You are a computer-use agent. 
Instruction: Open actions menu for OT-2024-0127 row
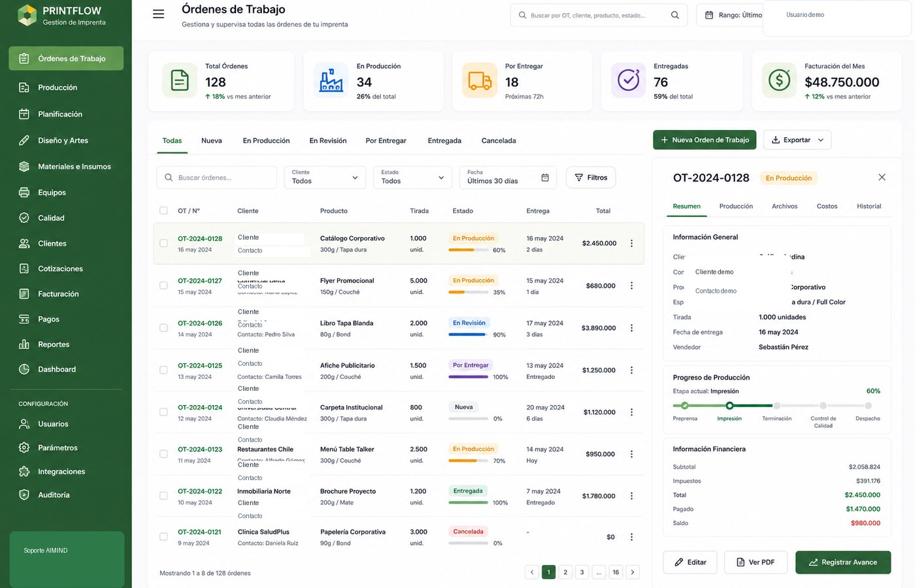(x=631, y=286)
